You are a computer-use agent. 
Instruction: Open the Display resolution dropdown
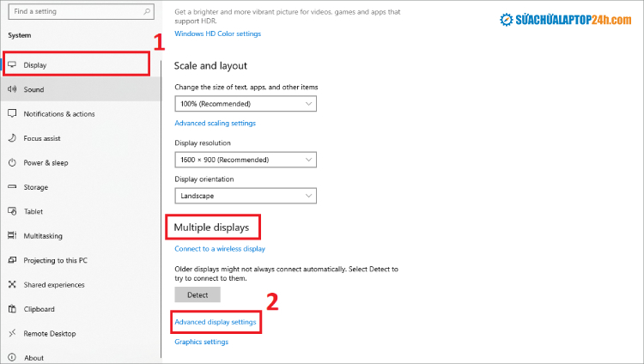point(246,160)
